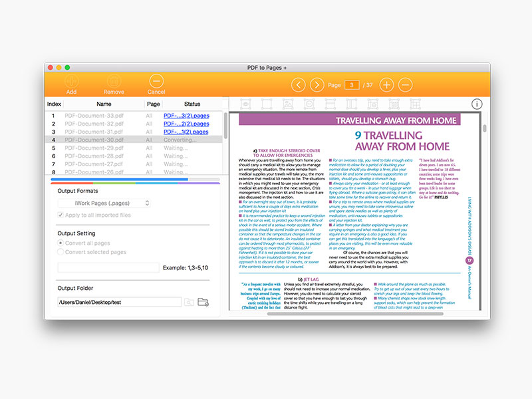Click the grayed folder icon beside output path
The width and height of the screenshot is (532, 399).
click(189, 302)
